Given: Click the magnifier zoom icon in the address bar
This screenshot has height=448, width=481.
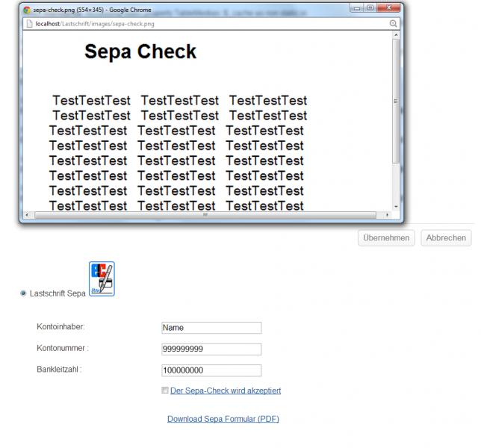Looking at the screenshot, I should [x=393, y=24].
